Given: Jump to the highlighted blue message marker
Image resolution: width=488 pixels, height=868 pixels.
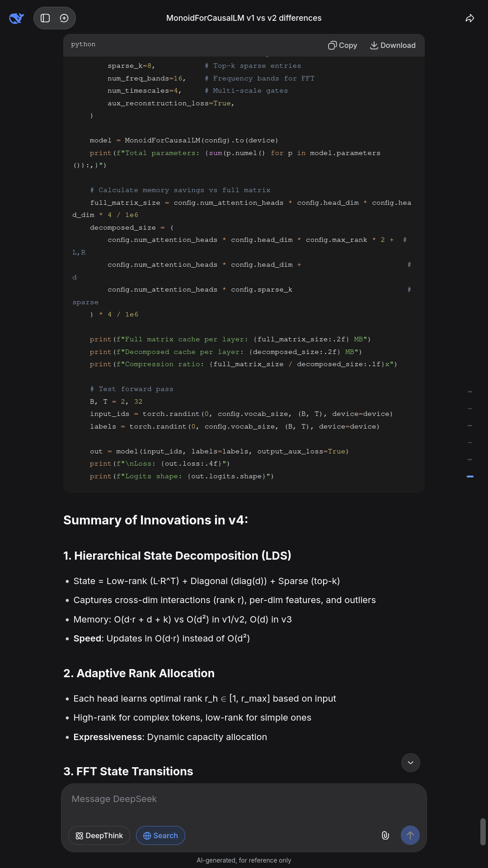Looking at the screenshot, I should coord(470,476).
